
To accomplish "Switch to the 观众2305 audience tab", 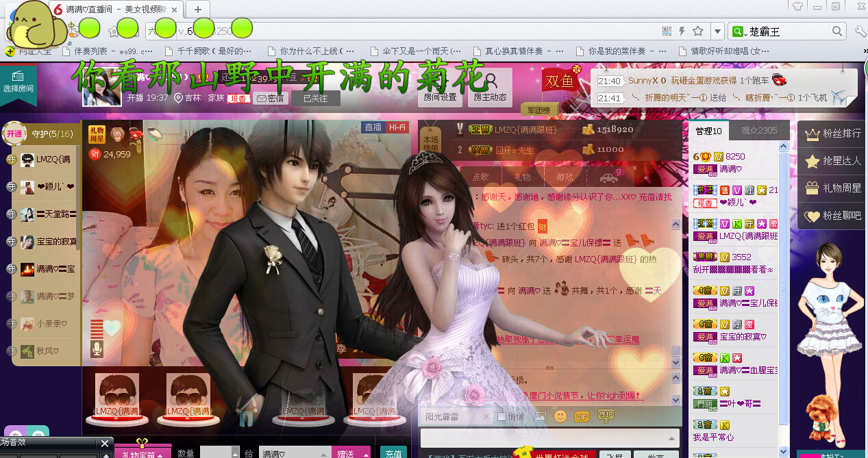I will (x=759, y=130).
